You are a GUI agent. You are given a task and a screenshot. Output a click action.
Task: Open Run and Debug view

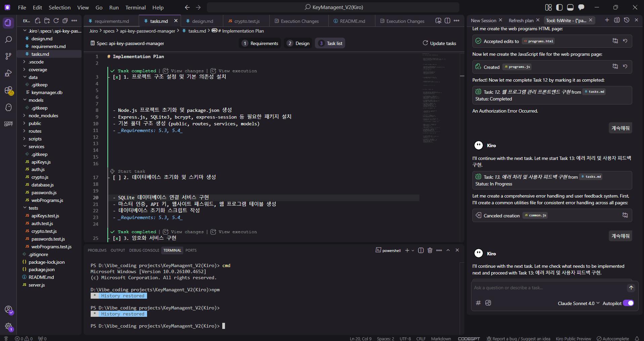click(8, 73)
